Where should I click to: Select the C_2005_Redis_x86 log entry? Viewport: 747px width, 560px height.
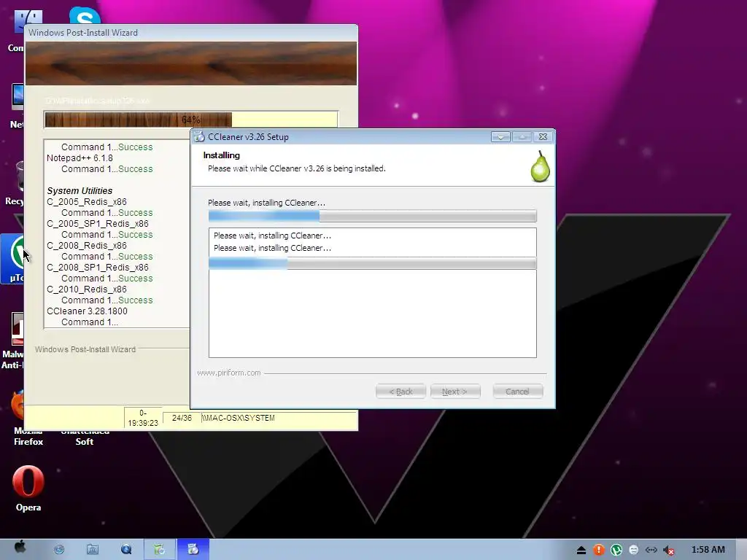87,202
